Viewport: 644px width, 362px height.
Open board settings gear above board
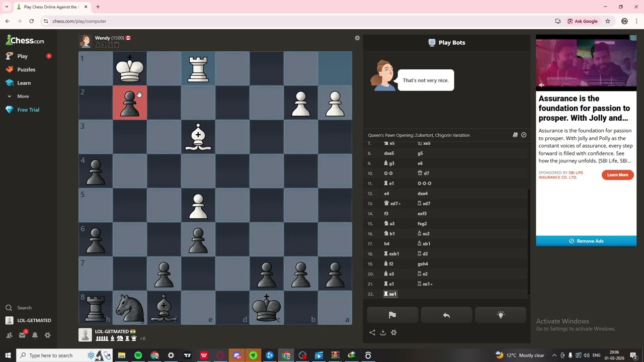tap(357, 38)
